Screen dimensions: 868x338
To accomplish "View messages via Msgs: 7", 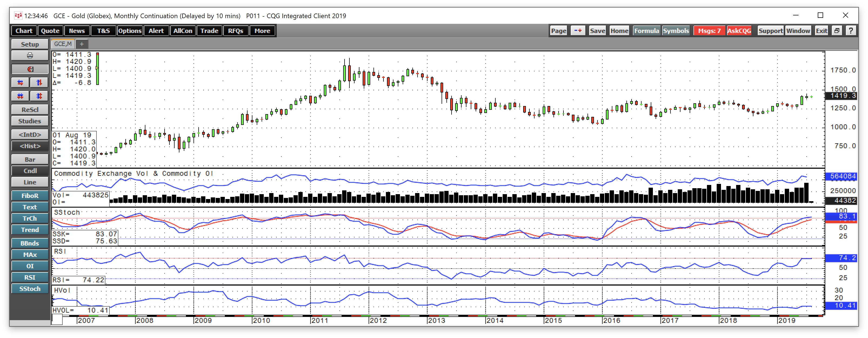I will click(709, 31).
